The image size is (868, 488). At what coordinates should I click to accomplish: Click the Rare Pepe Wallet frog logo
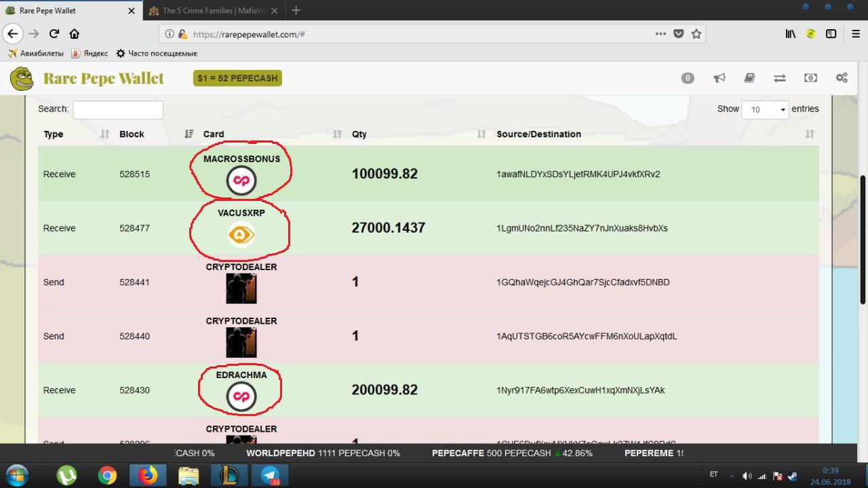click(x=22, y=78)
